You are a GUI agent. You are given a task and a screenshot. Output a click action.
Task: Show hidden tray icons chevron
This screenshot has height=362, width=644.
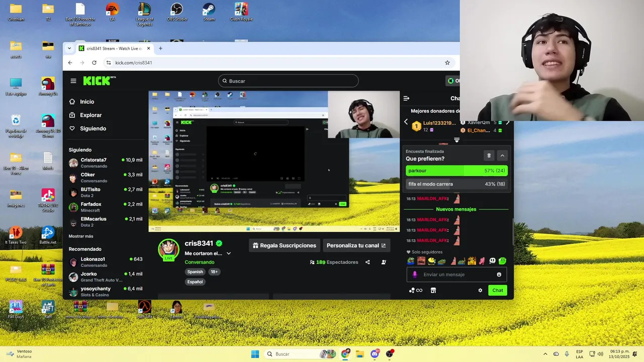(x=545, y=354)
